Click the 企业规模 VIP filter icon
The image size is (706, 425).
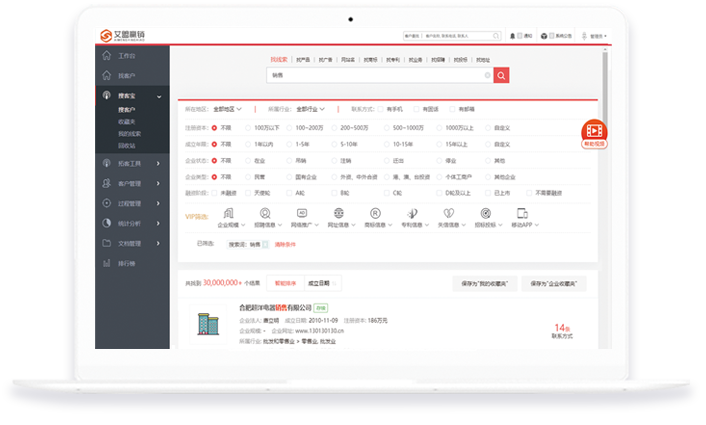click(228, 214)
